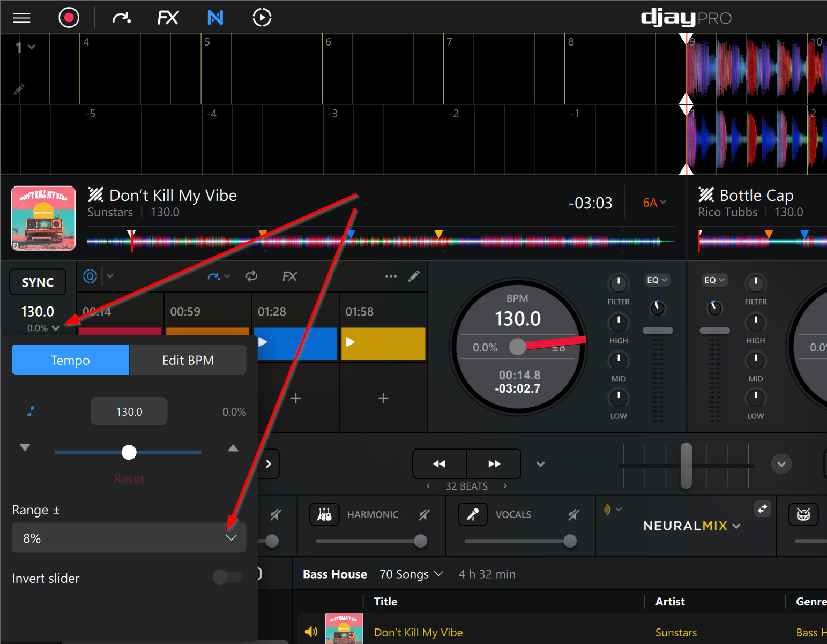This screenshot has width=827, height=644.
Task: Open the NEURALMIX dropdown
Action: click(x=691, y=526)
